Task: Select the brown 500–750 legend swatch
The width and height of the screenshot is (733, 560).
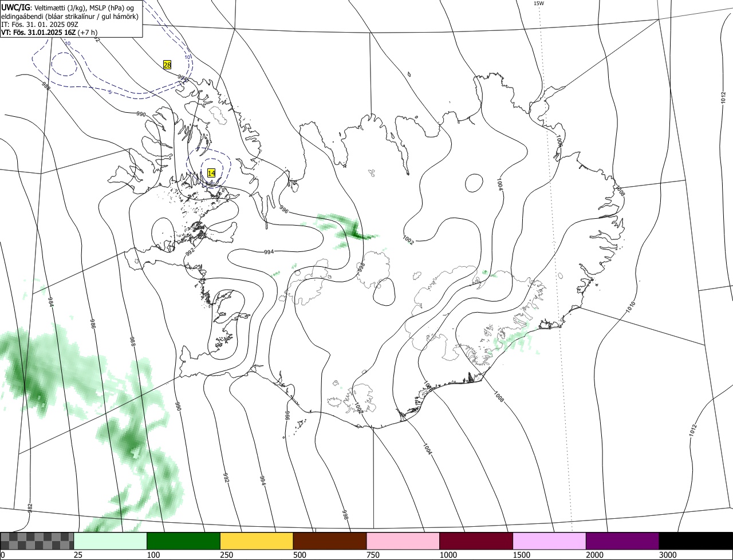Action: pos(330,541)
